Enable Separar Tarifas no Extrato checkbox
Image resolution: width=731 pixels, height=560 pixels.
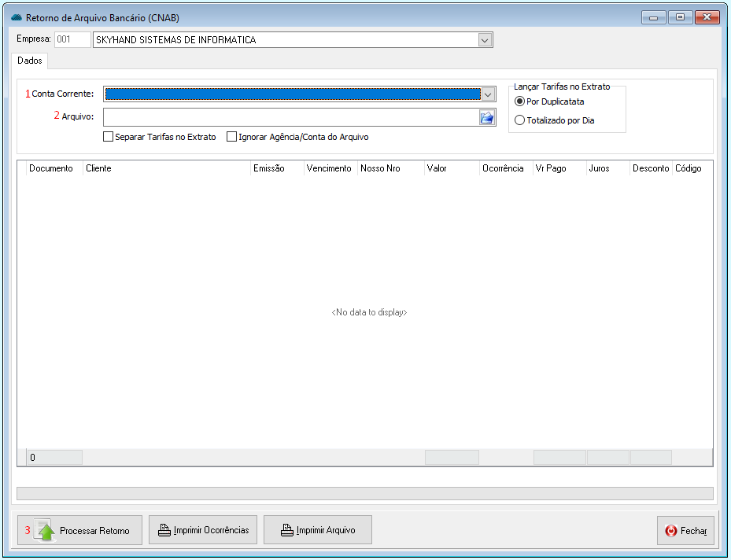click(x=109, y=137)
